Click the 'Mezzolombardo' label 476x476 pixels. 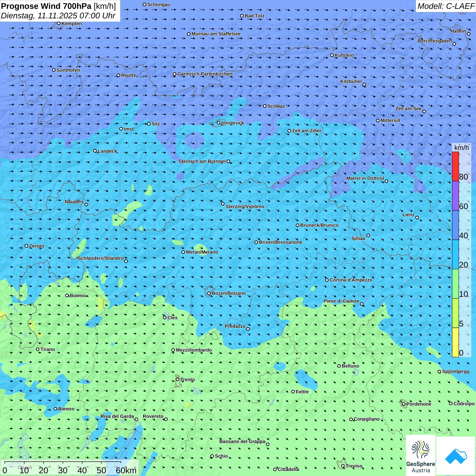pos(194,350)
